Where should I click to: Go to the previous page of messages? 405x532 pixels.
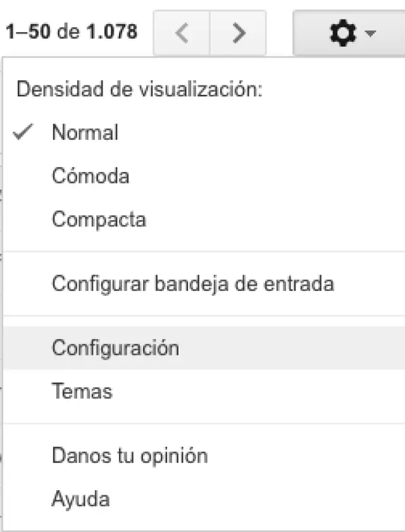[x=182, y=33]
